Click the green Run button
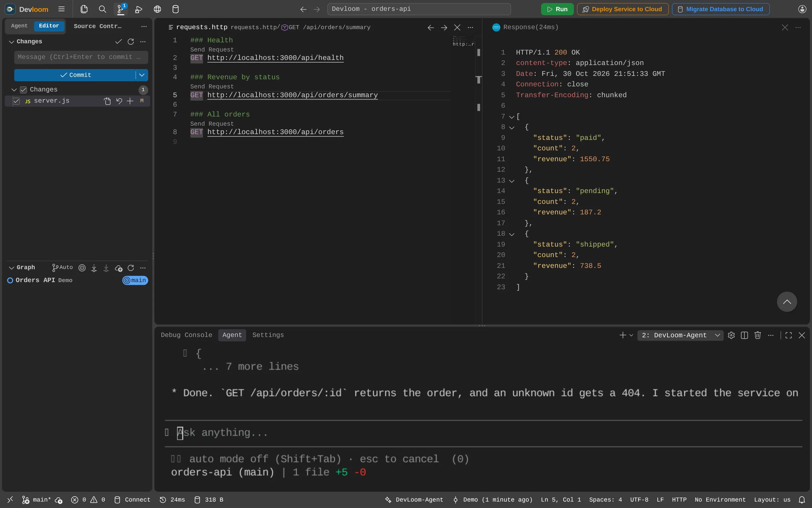 pyautogui.click(x=557, y=9)
